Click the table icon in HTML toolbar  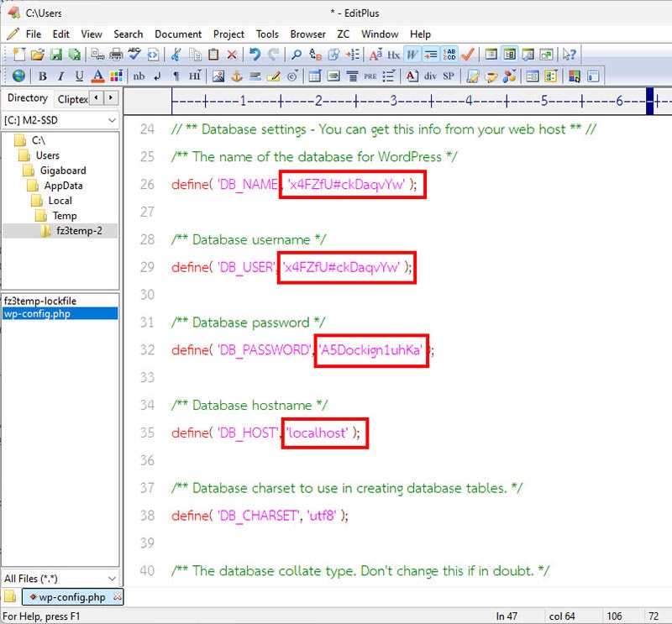pos(315,76)
